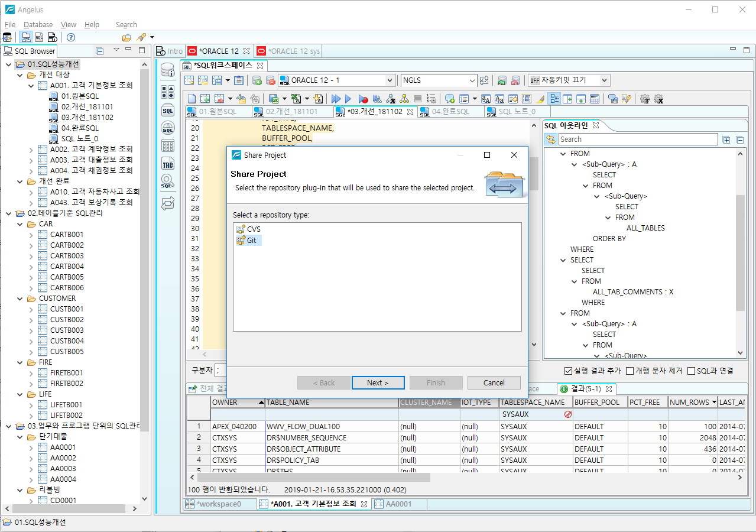Collapse the 단기대출 folder node
The image size is (756, 532).
coord(20,437)
